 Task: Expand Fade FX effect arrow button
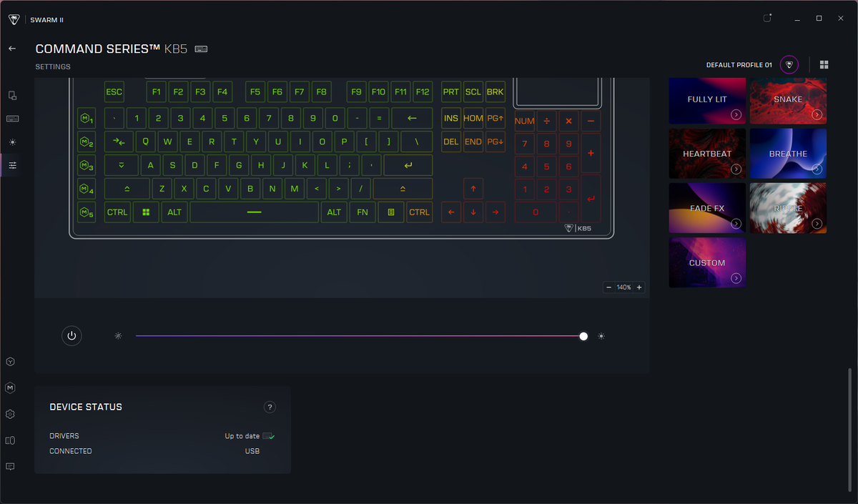pyautogui.click(x=736, y=224)
